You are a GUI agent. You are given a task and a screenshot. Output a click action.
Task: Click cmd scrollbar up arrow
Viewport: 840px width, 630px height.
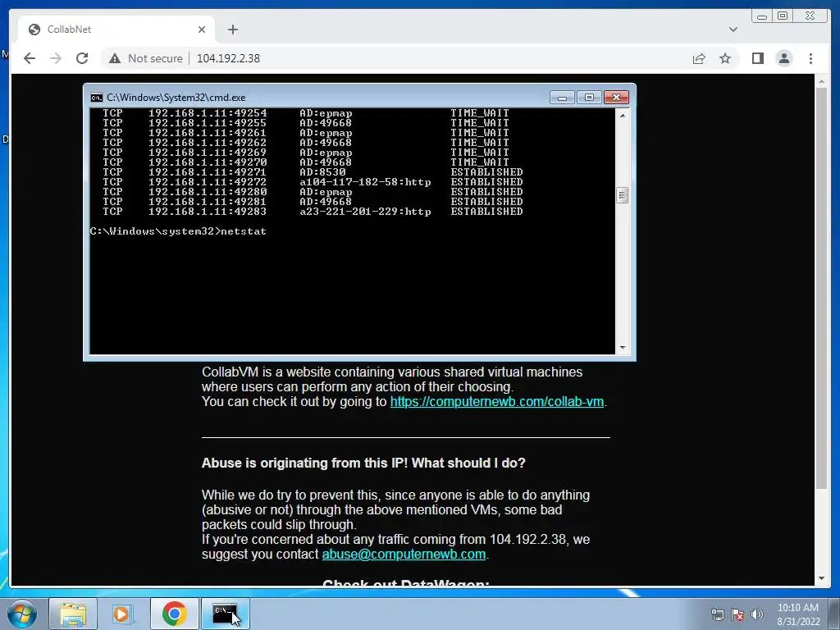pos(622,115)
